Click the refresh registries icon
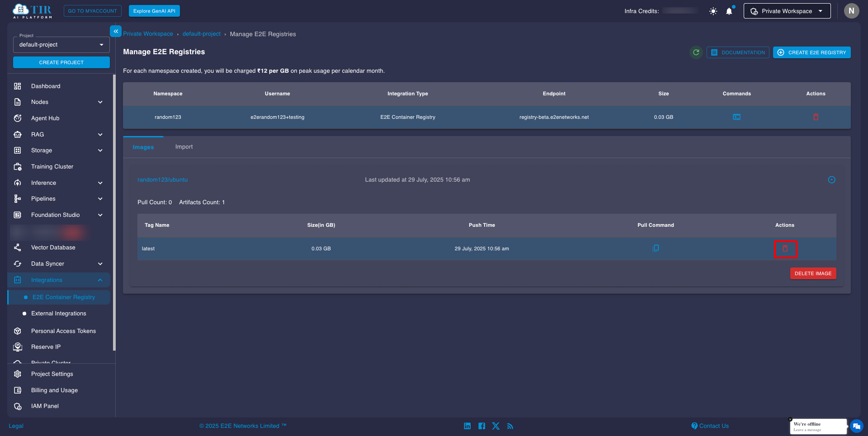This screenshot has height=436, width=868. click(696, 52)
